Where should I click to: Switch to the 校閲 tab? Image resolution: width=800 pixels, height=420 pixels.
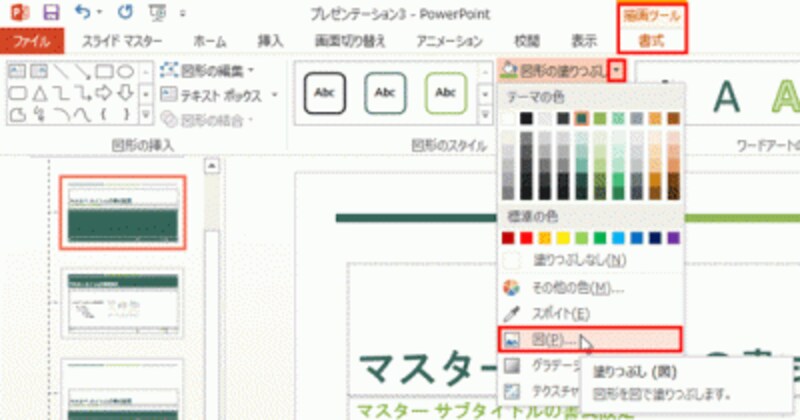(x=527, y=41)
